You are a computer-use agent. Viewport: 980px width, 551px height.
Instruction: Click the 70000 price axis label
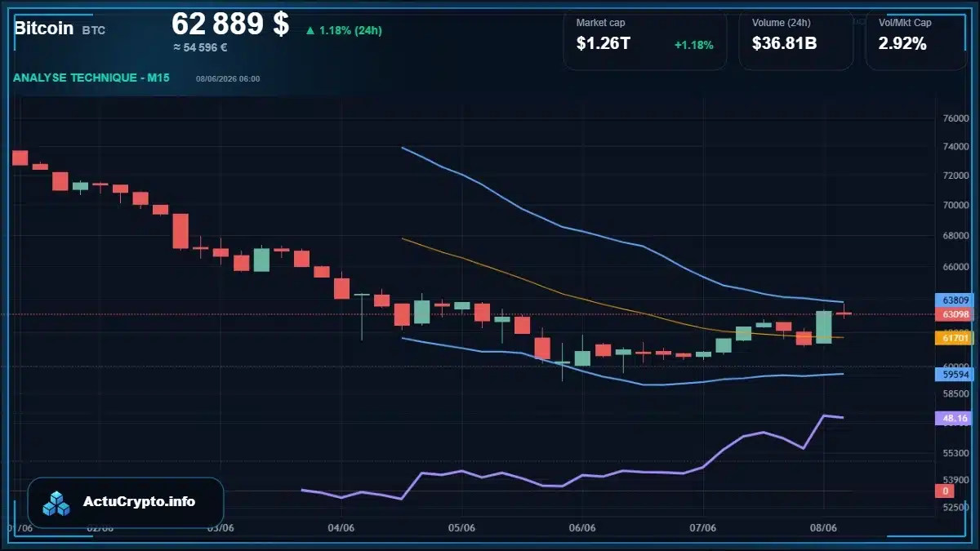[955, 206]
